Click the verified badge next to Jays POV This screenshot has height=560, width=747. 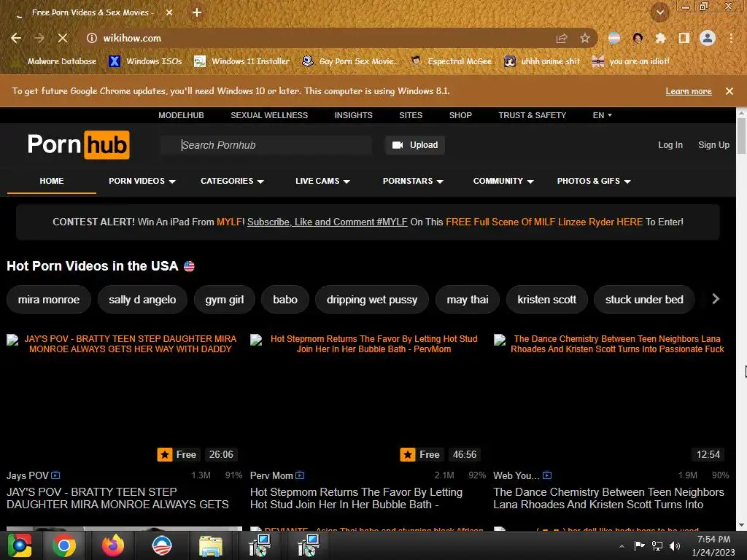click(x=55, y=475)
